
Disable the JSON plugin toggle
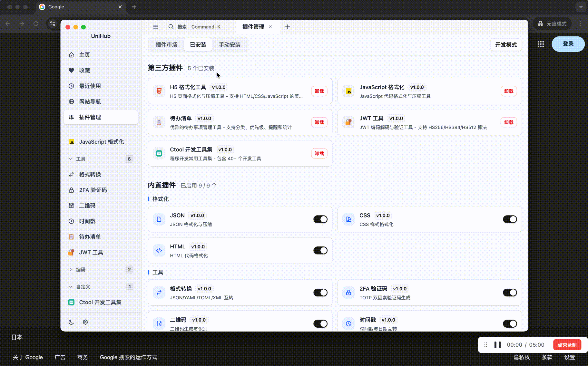click(x=320, y=219)
